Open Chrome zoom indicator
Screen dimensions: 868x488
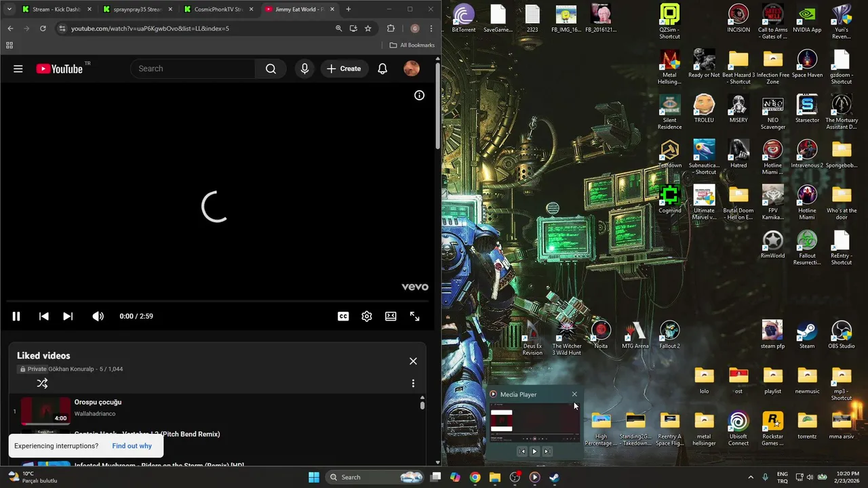click(x=338, y=28)
